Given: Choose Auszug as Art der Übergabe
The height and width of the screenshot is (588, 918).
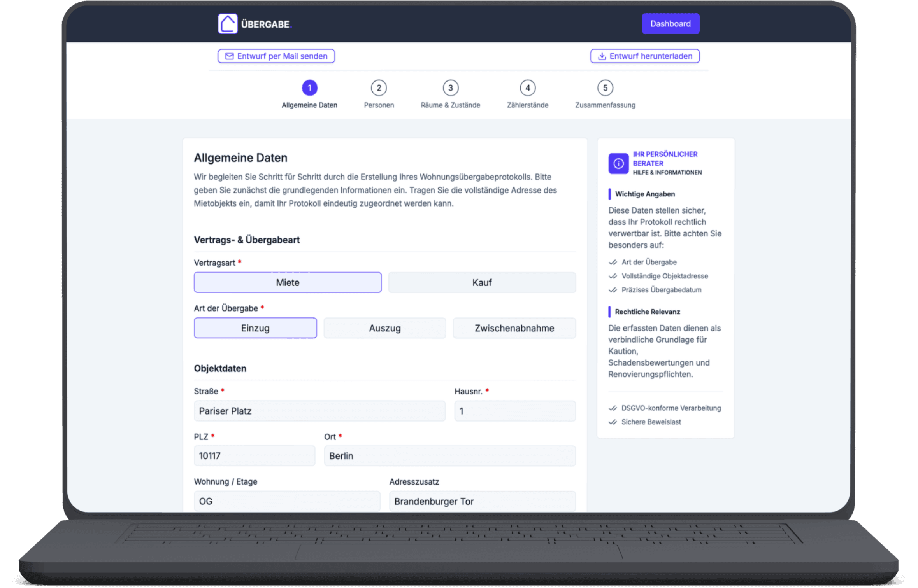Looking at the screenshot, I should point(384,328).
